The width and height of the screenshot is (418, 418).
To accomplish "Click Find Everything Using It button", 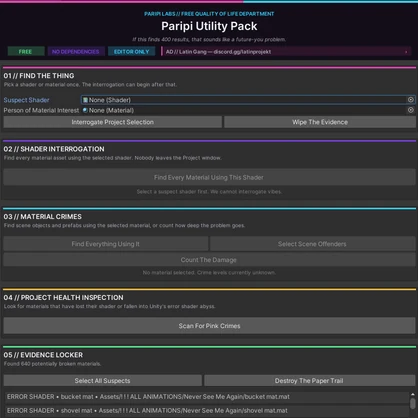I will pyautogui.click(x=106, y=244).
